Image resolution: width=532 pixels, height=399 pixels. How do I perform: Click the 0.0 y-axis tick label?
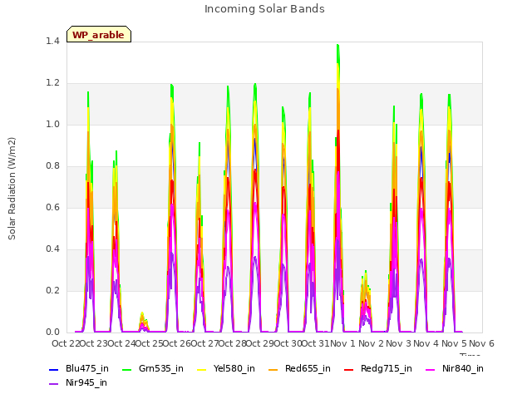(x=52, y=332)
